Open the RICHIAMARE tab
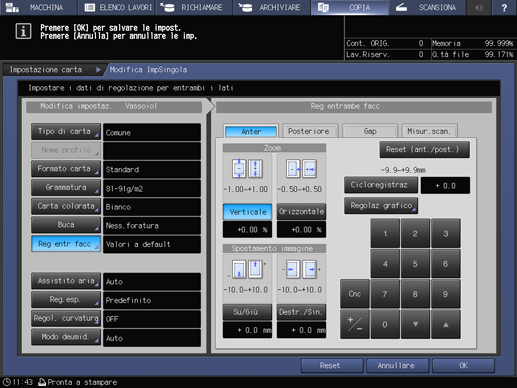The image size is (517, 388). pyautogui.click(x=194, y=7)
